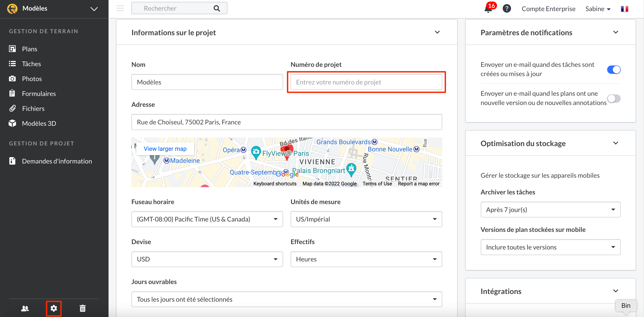Viewport: 644px width, 317px height.
Task: Click the Bin tooltip label
Action: (626, 305)
